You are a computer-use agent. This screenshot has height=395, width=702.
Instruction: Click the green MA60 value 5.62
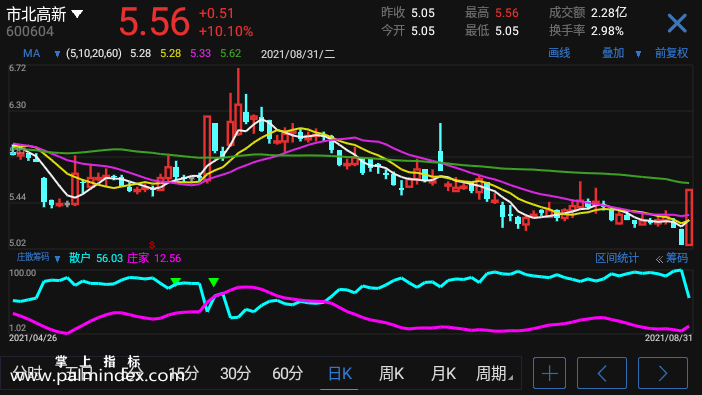pos(231,54)
